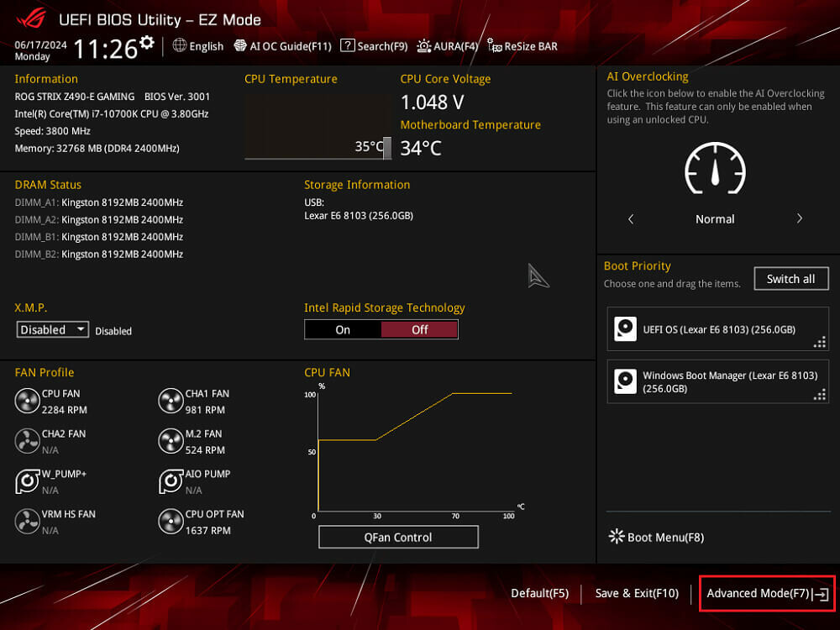Turn Intel Rapid Storage Technology Off
This screenshot has width=840, height=630.
[x=419, y=329]
